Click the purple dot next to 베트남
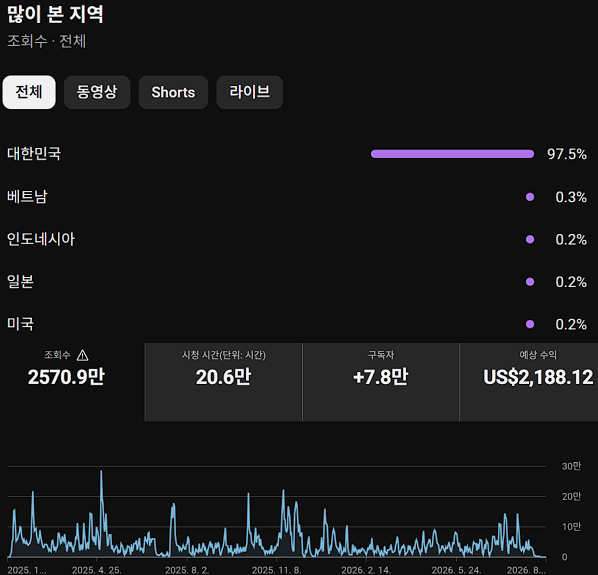The image size is (598, 575). click(530, 197)
